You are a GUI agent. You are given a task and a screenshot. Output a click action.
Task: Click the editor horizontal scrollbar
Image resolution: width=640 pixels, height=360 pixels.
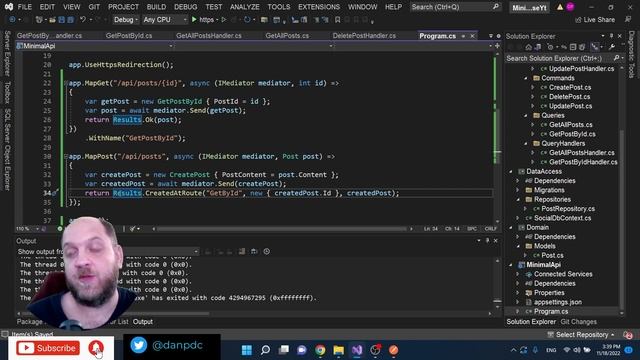tap(282, 229)
